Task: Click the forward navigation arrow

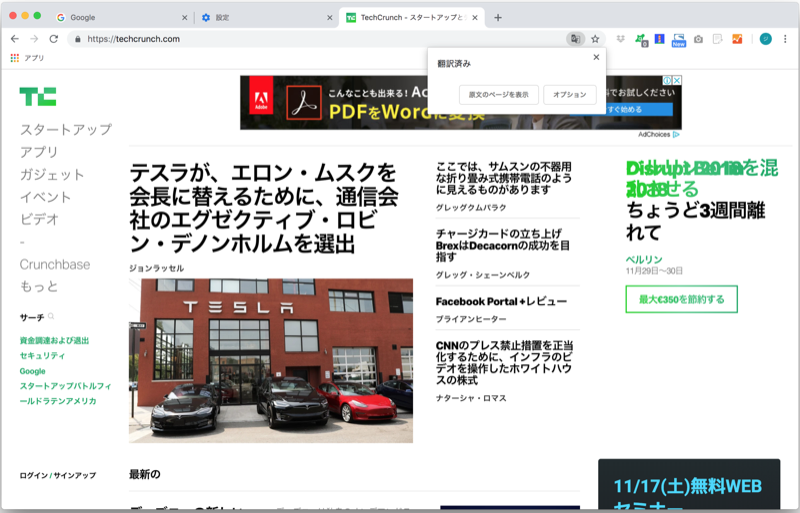Action: point(34,39)
